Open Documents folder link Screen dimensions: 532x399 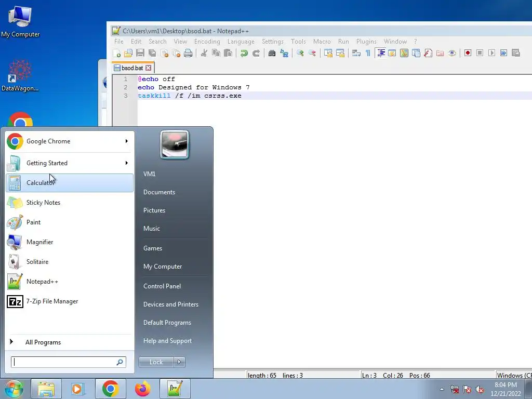point(159,192)
